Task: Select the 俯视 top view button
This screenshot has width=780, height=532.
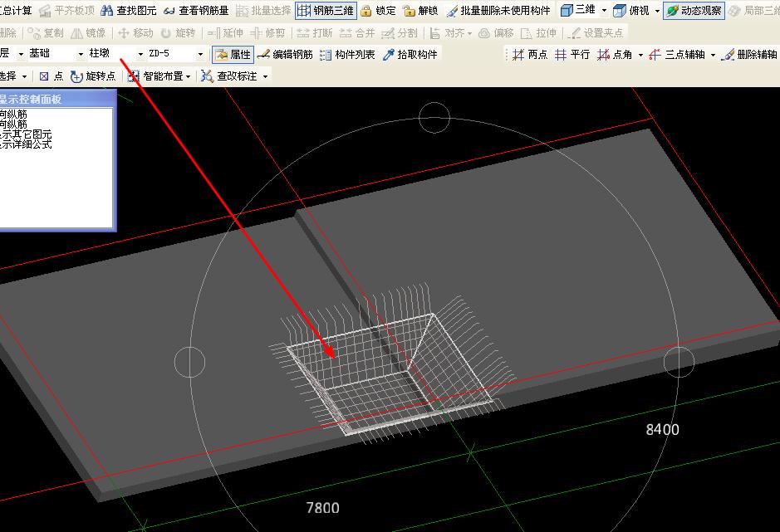Action: [x=631, y=11]
